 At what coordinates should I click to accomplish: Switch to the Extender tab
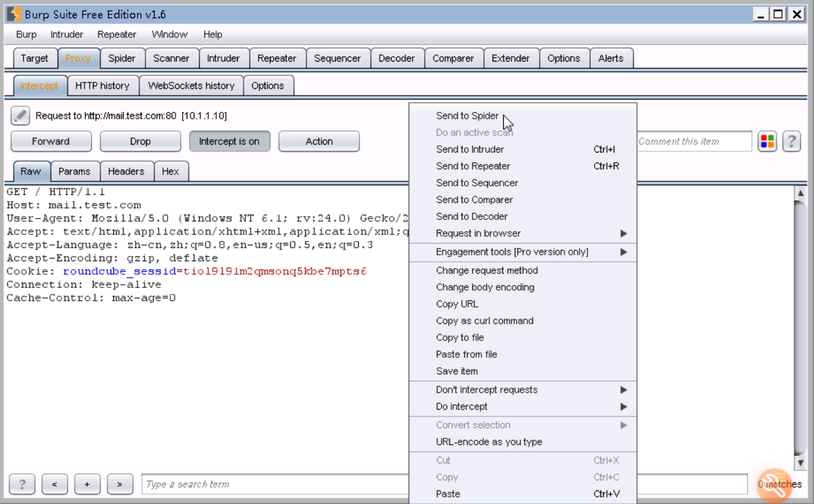click(511, 58)
